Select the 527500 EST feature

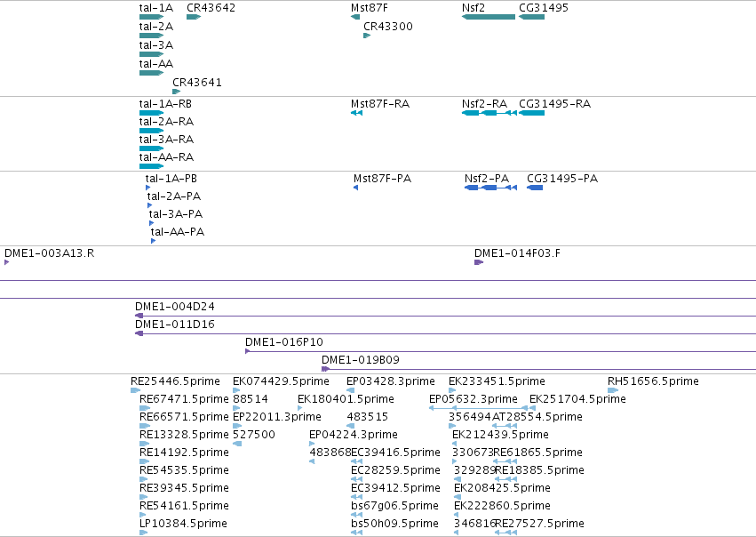click(237, 444)
